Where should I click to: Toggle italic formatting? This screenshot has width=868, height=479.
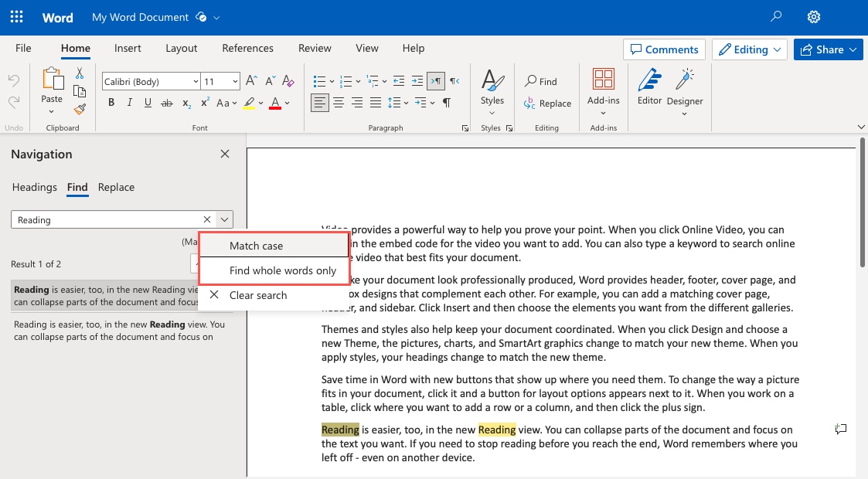tap(128, 101)
